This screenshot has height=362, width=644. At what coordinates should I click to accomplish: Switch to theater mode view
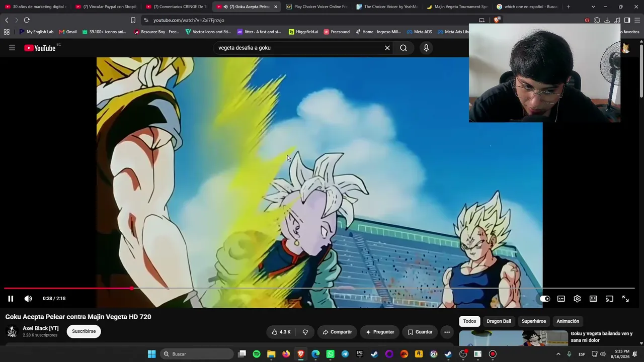pos(593,299)
